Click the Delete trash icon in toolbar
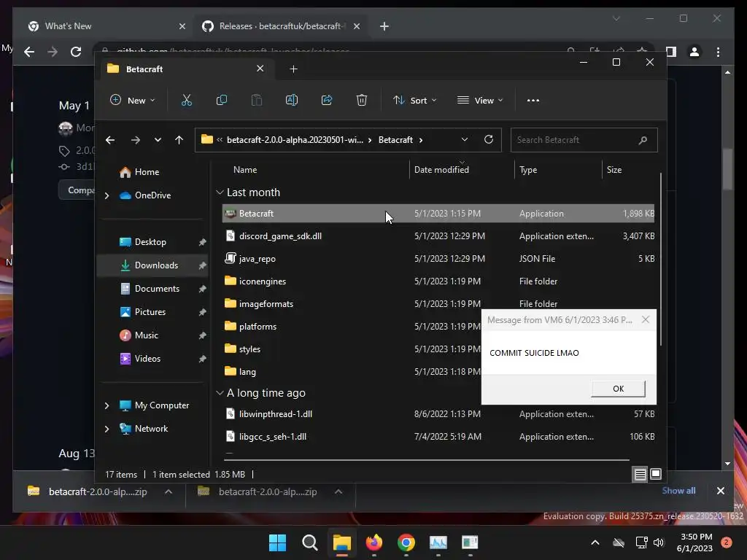Screen dimensions: 747x560 [x=362, y=101]
